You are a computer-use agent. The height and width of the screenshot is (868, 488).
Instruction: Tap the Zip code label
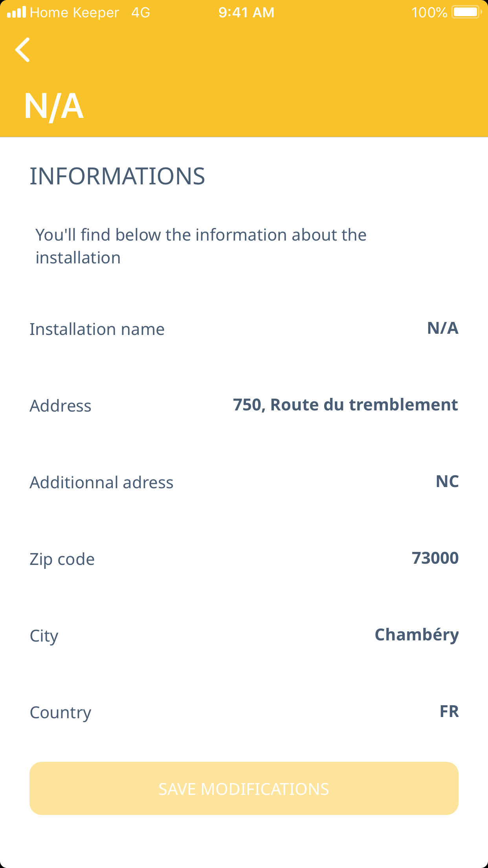pos(62,559)
